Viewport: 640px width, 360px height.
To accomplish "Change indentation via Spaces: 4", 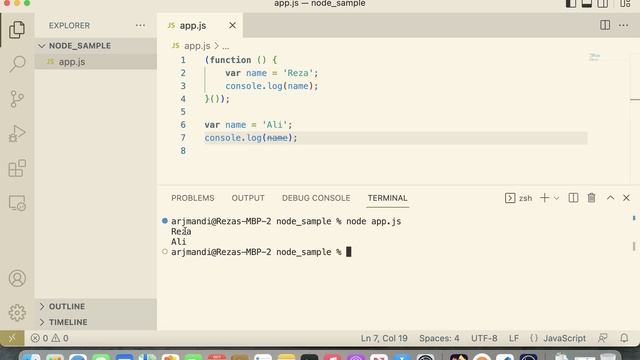I will click(439, 338).
